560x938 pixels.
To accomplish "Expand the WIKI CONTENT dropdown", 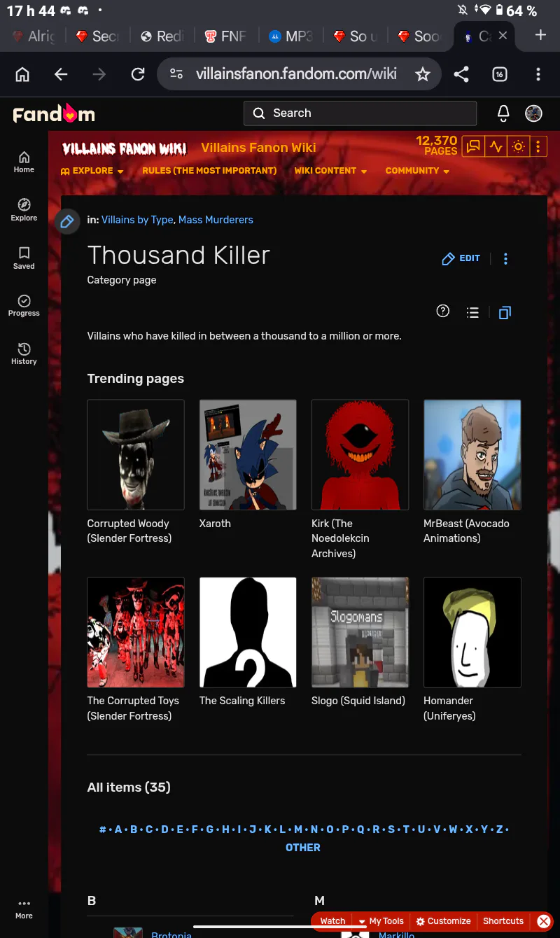I will pyautogui.click(x=330, y=171).
